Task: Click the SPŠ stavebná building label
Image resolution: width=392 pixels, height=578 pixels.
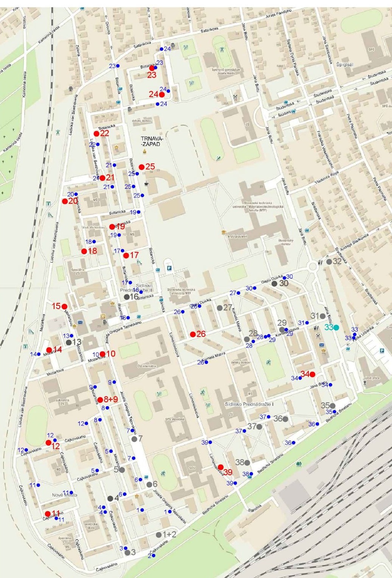Action: pyautogui.click(x=175, y=420)
